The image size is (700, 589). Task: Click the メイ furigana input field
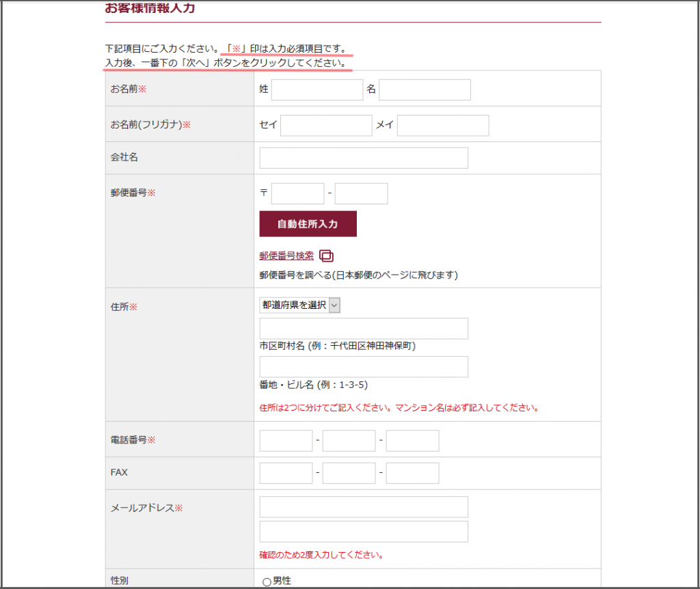pyautogui.click(x=443, y=126)
